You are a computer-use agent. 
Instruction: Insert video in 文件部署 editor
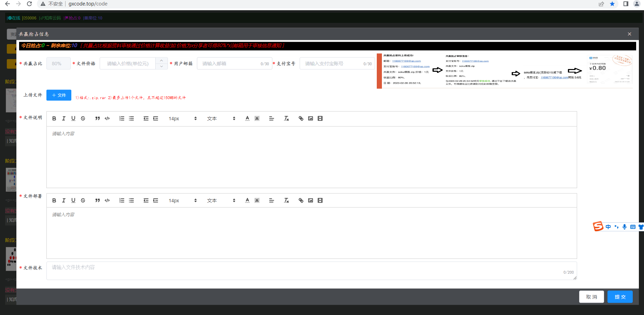pos(320,201)
